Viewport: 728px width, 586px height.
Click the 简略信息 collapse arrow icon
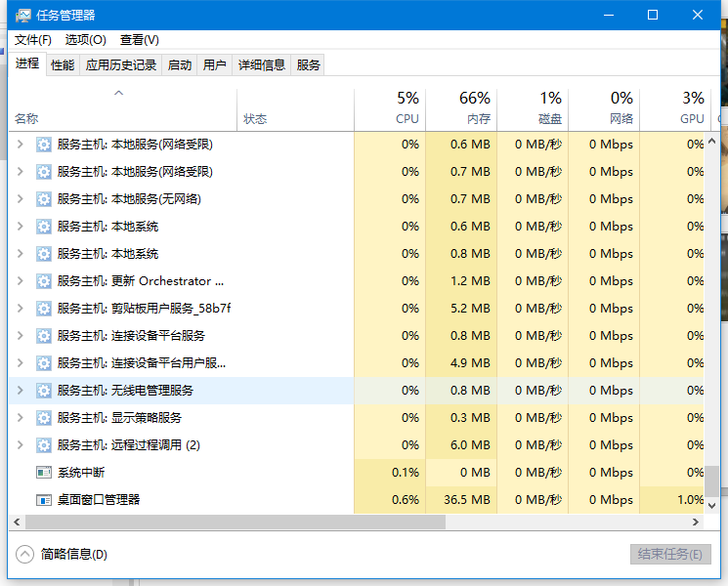click(24, 554)
